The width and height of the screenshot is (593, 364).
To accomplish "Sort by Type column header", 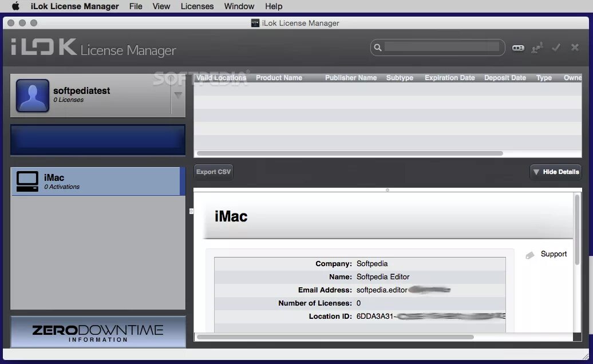I will (x=544, y=77).
